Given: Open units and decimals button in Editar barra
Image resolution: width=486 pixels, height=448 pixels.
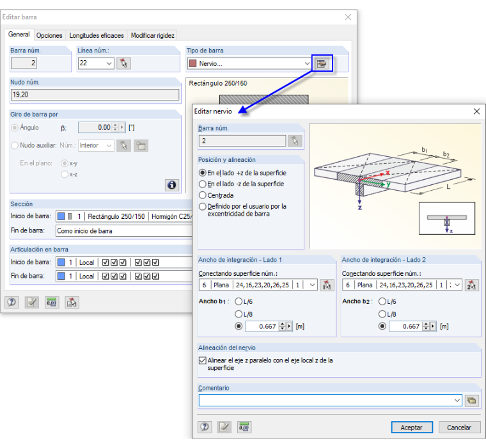Looking at the screenshot, I should 52,302.
